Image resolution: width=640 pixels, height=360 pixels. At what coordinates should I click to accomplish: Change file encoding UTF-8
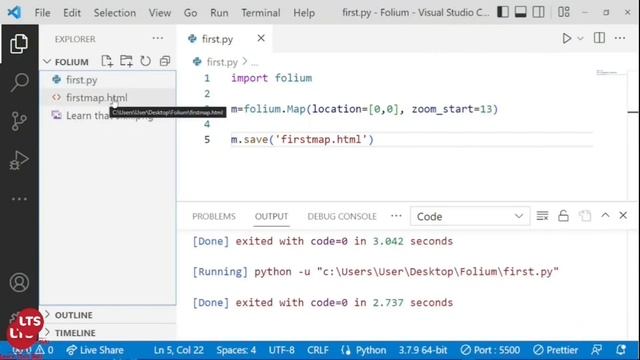(x=281, y=350)
